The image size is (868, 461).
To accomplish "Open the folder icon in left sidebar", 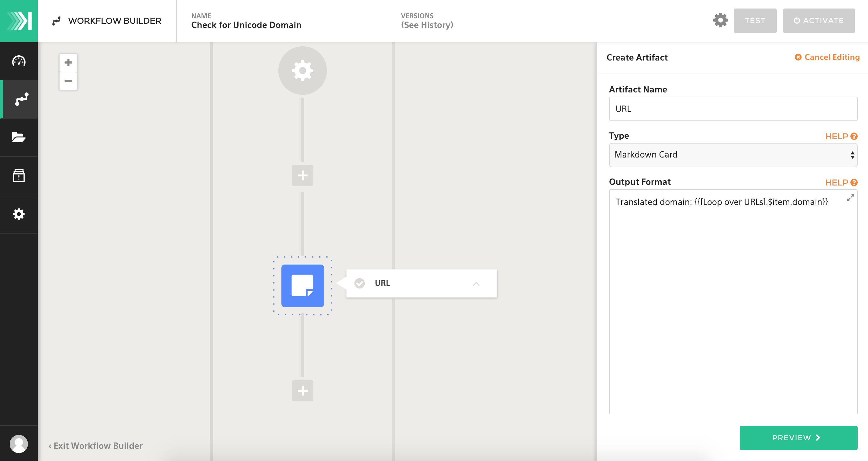I will [19, 137].
